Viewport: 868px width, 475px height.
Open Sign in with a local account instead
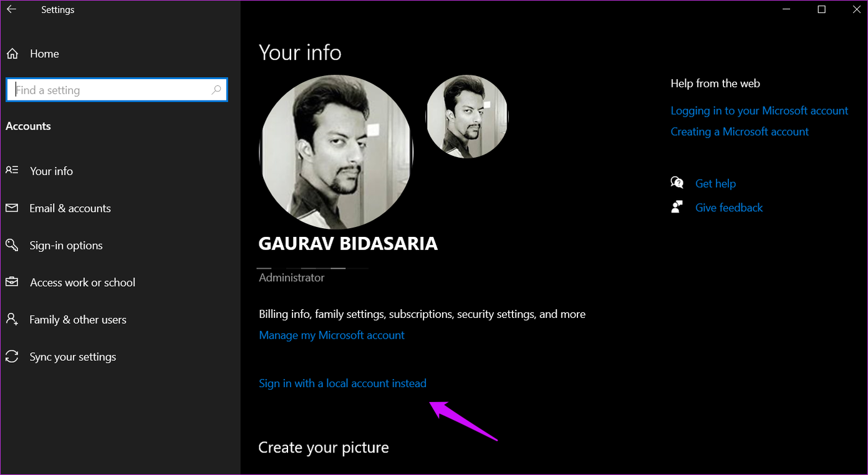(x=342, y=383)
